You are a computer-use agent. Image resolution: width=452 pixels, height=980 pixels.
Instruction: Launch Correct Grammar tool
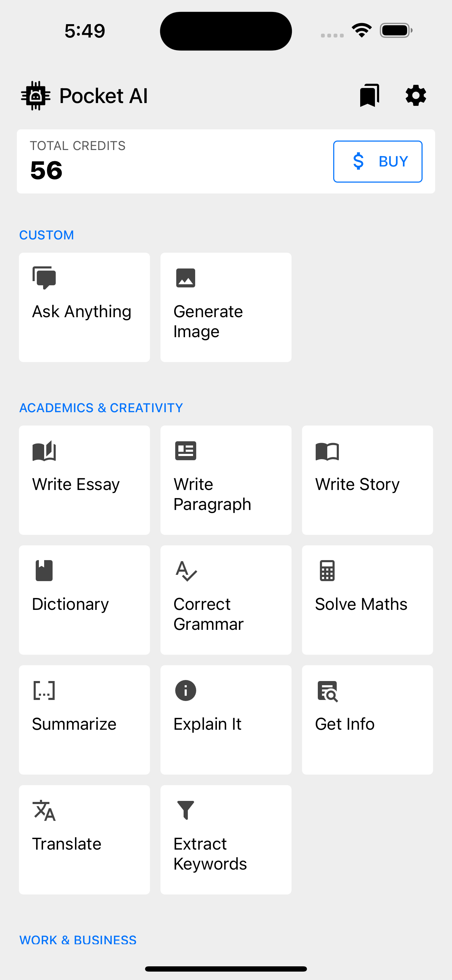(x=226, y=600)
